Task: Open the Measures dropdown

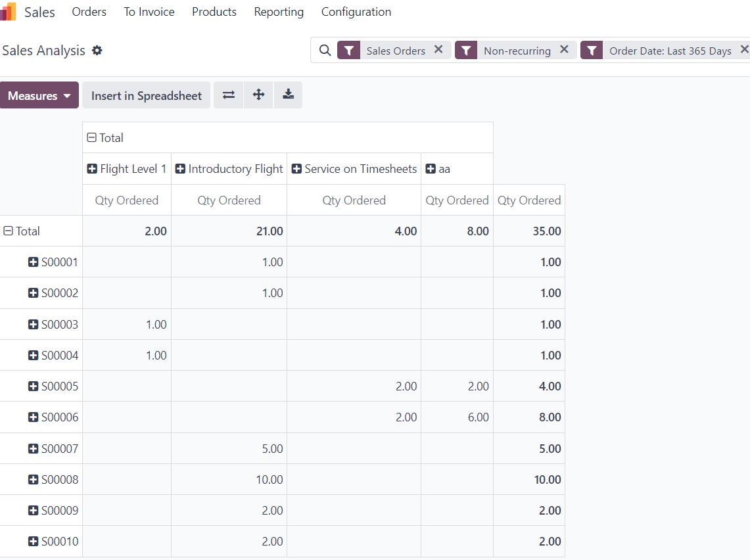Action: point(39,95)
